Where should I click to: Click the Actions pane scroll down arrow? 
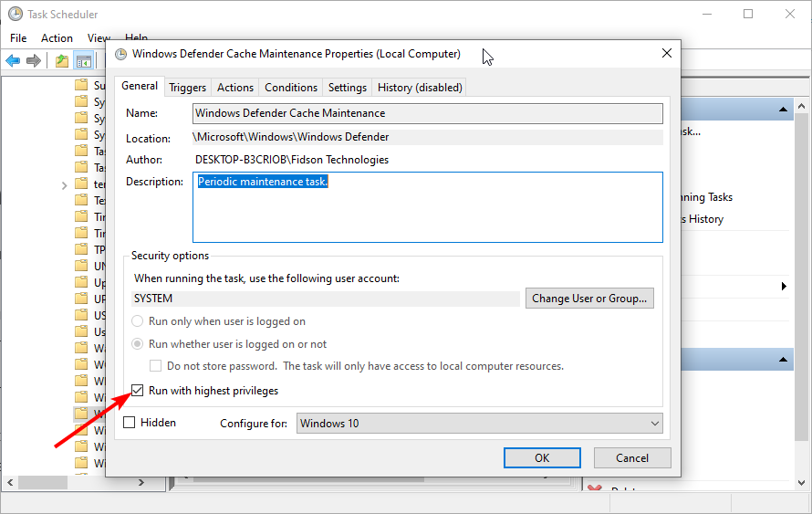click(802, 483)
